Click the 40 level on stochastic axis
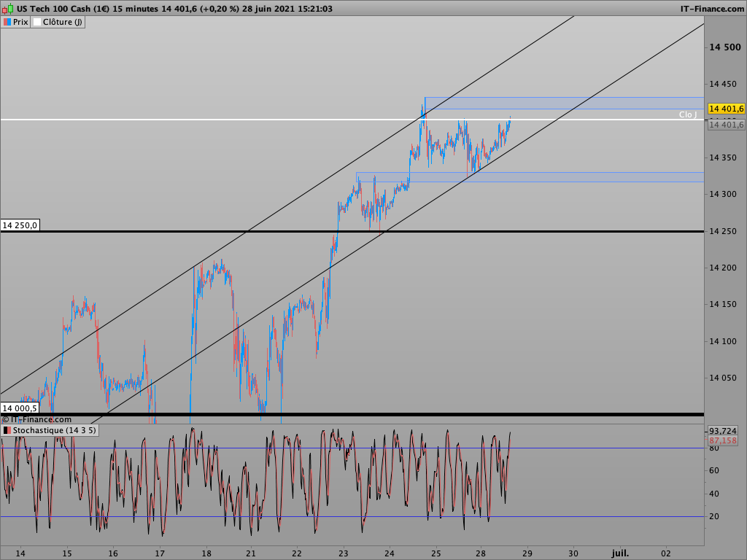The height and width of the screenshot is (560, 747). [x=714, y=494]
